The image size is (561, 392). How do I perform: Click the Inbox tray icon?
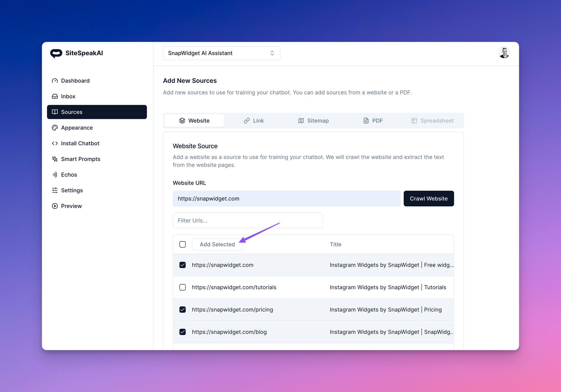[55, 96]
